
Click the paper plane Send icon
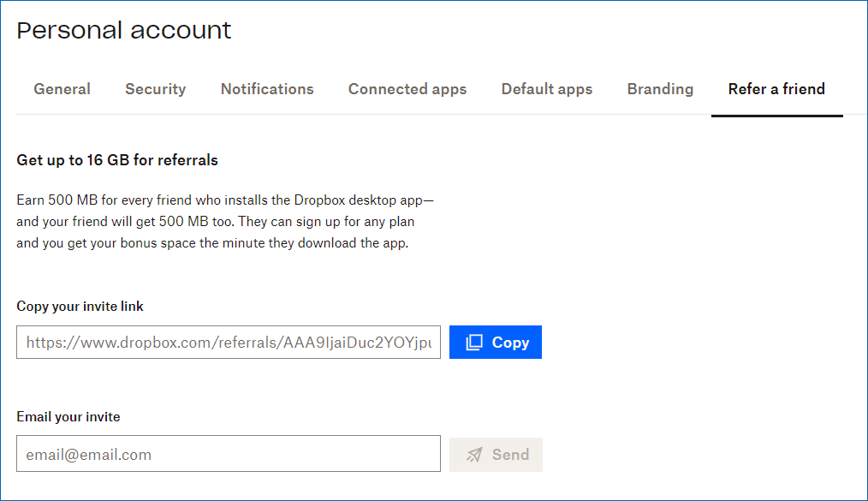coord(474,455)
